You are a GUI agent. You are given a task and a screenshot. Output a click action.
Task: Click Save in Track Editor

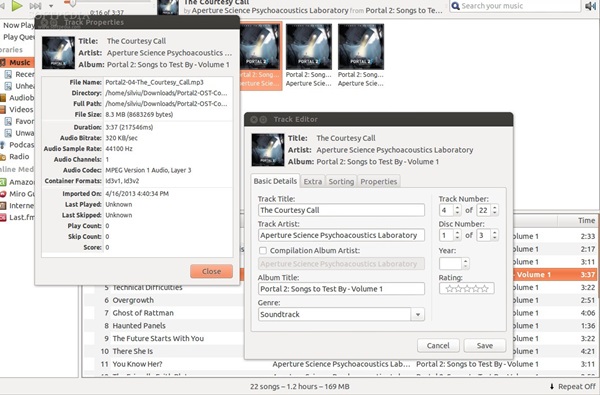tap(484, 346)
